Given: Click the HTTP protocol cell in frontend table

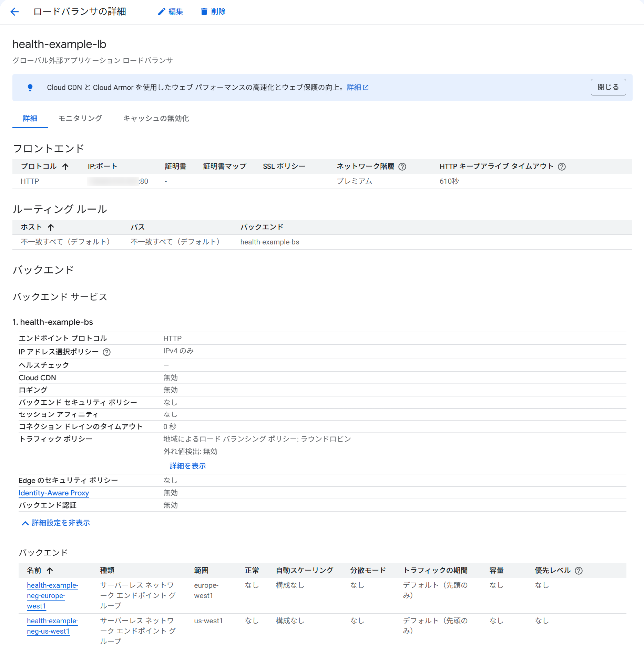Looking at the screenshot, I should click(x=30, y=181).
